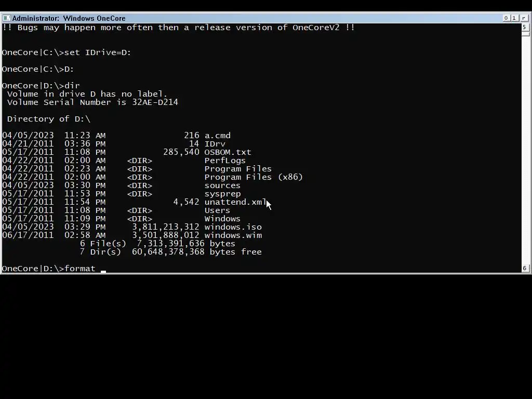Click the close button labeled r
The width and height of the screenshot is (532, 399).
pyautogui.click(x=524, y=18)
